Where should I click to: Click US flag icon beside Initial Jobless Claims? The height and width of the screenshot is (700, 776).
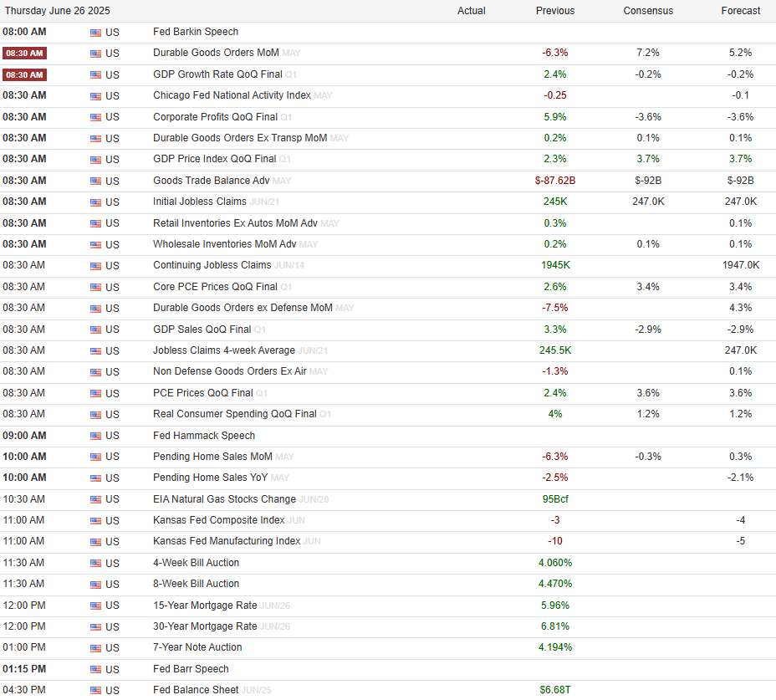pyautogui.click(x=95, y=202)
